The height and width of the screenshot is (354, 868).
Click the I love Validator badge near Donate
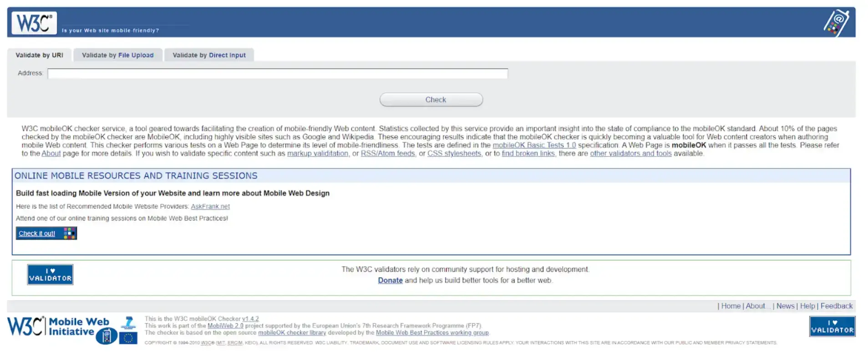click(50, 275)
